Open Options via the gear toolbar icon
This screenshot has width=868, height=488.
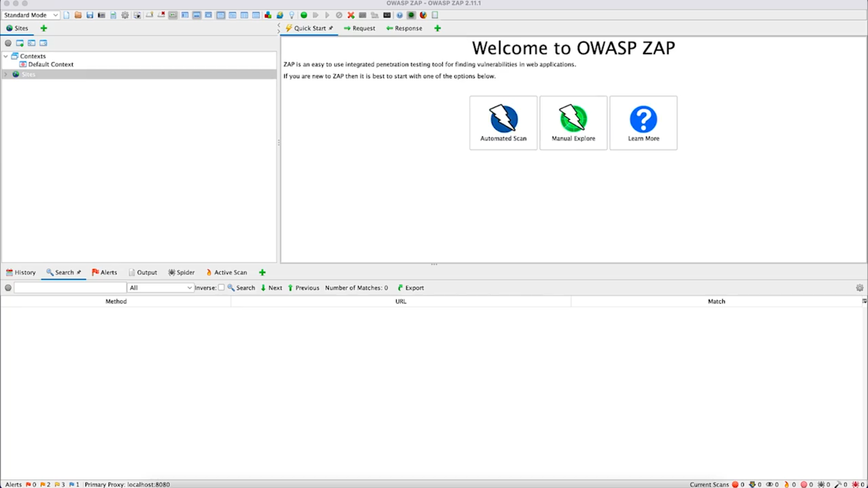(125, 15)
